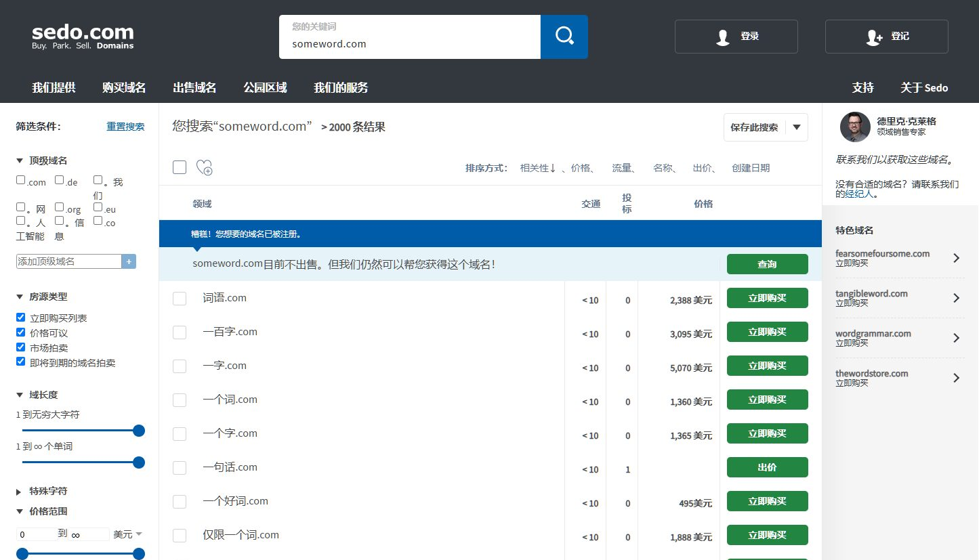Viewport: 979px width, 560px height.
Task: Click the 经纪人 link
Action: [859, 194]
